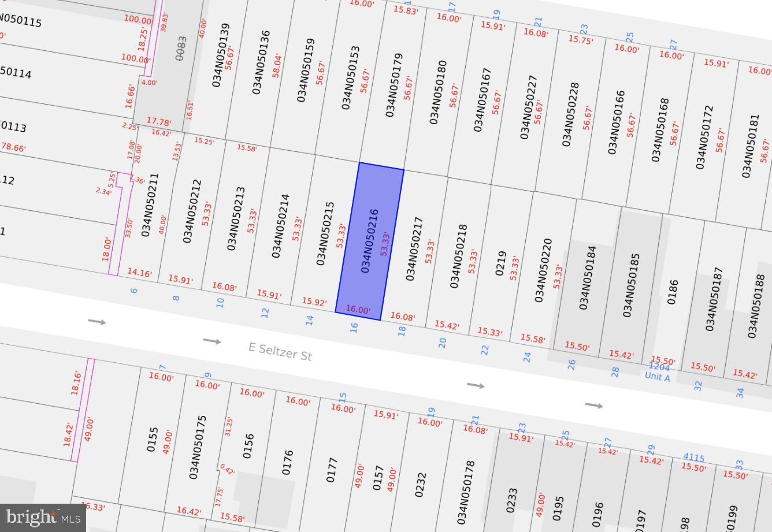Click the shaded parcel 034N050184
This screenshot has width=772, height=532.
point(587,277)
